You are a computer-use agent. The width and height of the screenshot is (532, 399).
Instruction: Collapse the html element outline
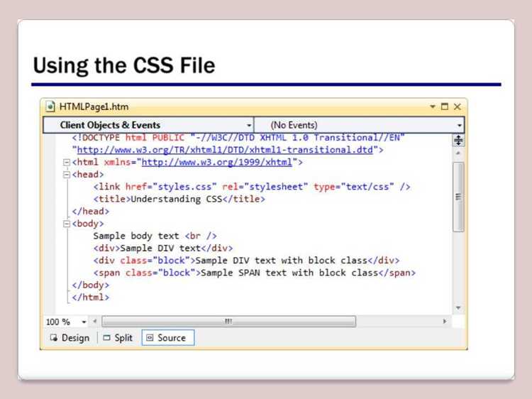click(67, 163)
